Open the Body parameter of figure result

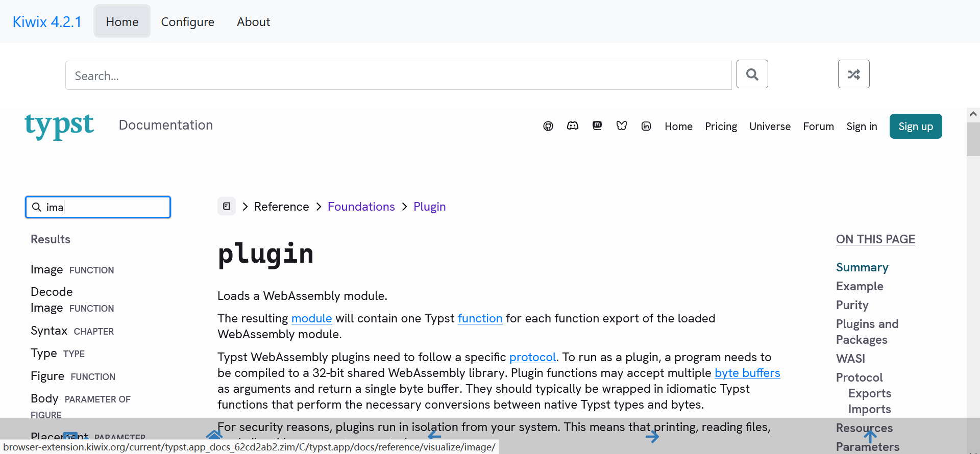tap(81, 406)
